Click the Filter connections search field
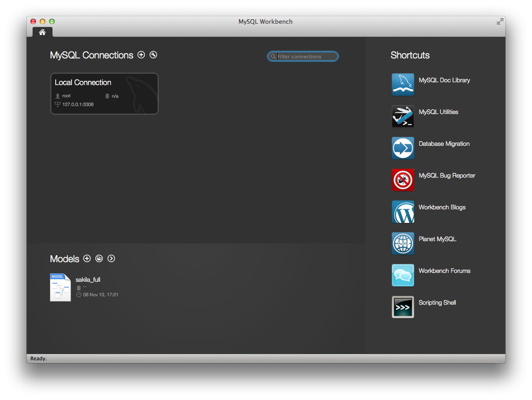The image size is (532, 400). tap(302, 56)
